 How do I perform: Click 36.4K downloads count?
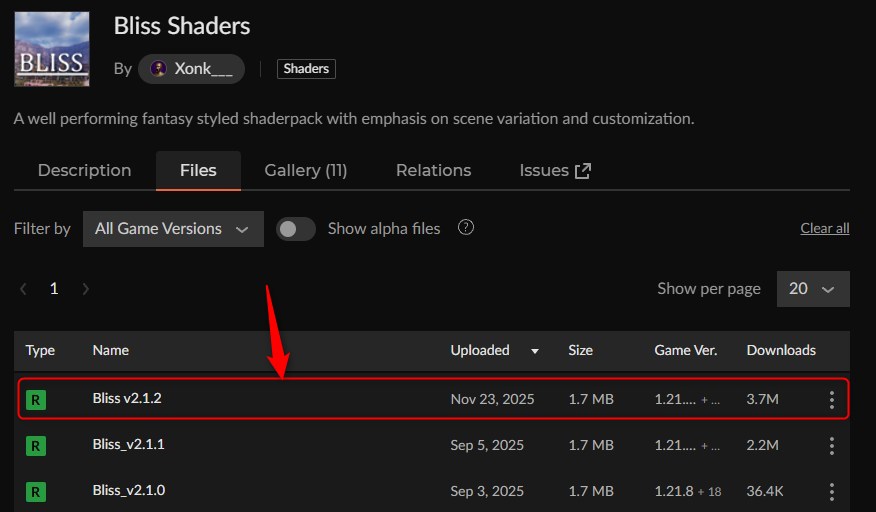pyautogui.click(x=765, y=491)
